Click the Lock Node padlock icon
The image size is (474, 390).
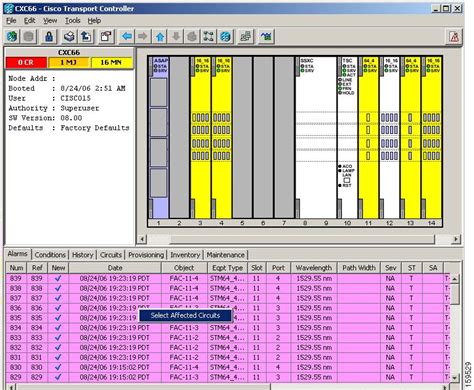point(49,36)
